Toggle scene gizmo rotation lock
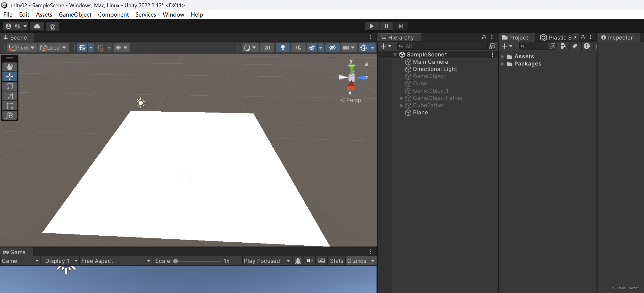The height and width of the screenshot is (293, 644). pyautogui.click(x=367, y=64)
